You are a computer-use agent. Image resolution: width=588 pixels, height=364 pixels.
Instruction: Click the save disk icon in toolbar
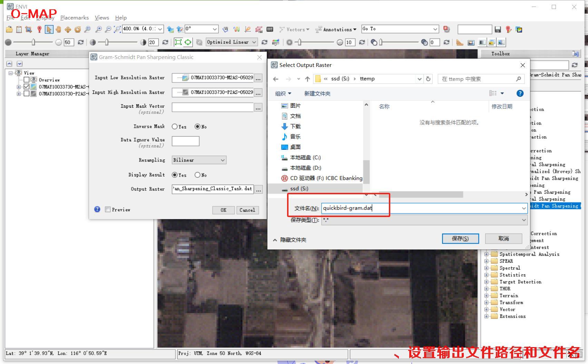[498, 29]
